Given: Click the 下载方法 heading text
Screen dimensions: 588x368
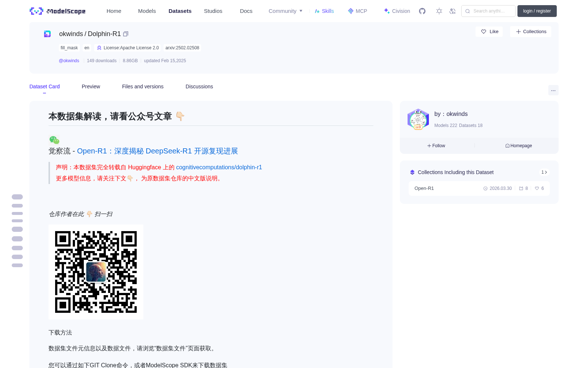Looking at the screenshot, I should click(x=60, y=333).
